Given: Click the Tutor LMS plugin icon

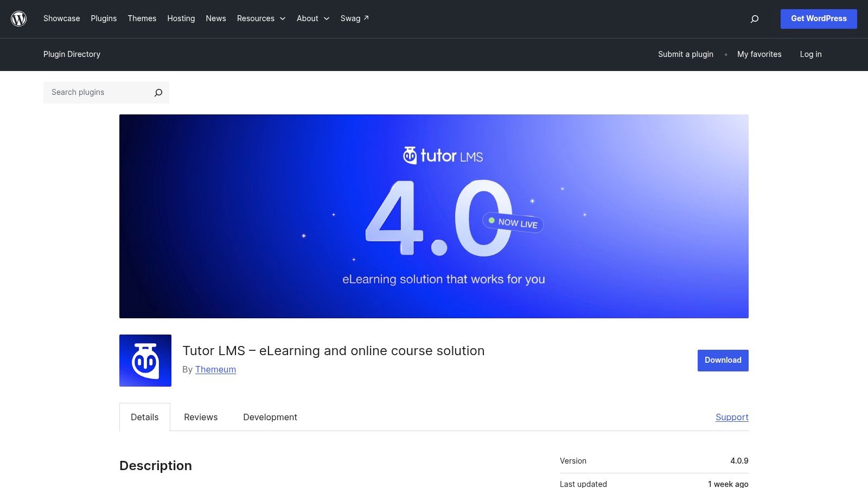Looking at the screenshot, I should point(145,361).
